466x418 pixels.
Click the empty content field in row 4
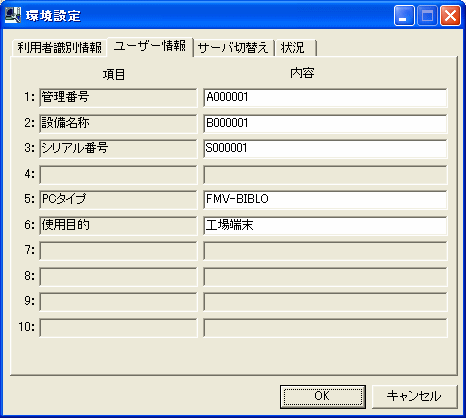[325, 175]
